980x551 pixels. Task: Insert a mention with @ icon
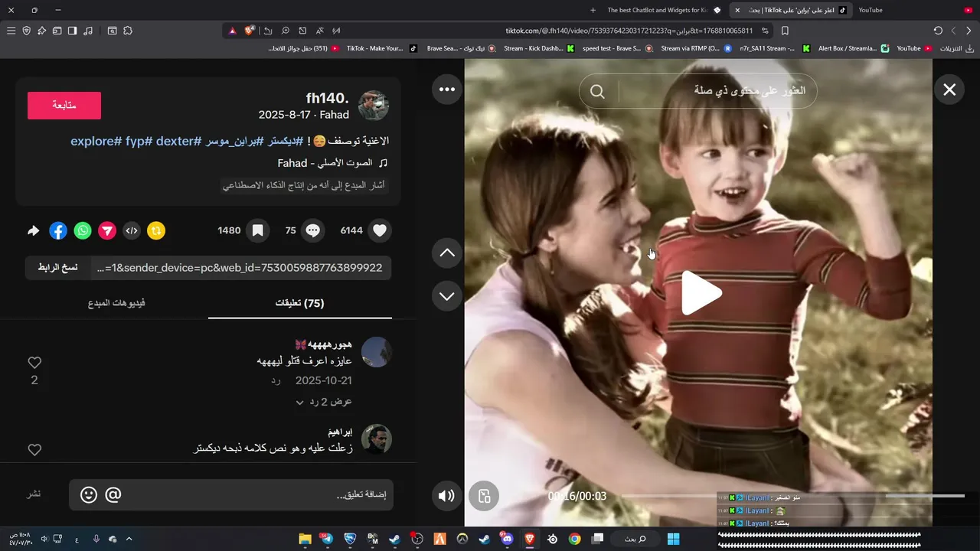tap(113, 495)
